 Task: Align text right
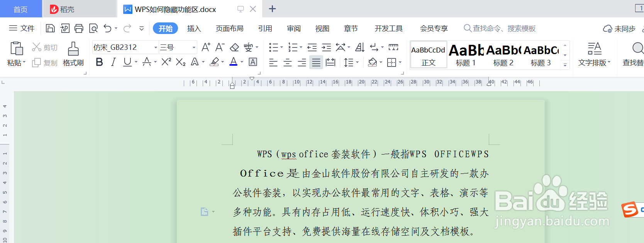click(x=302, y=62)
